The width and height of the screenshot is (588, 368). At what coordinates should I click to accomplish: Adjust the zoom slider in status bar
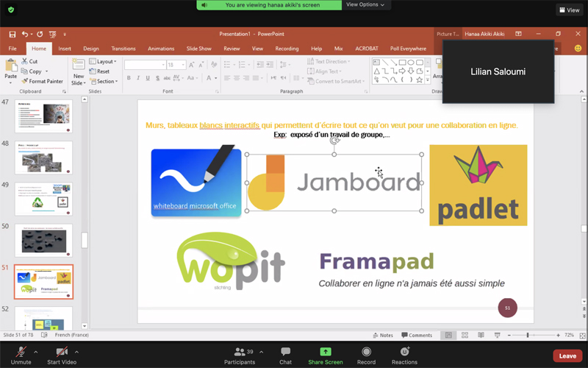[x=528, y=335]
